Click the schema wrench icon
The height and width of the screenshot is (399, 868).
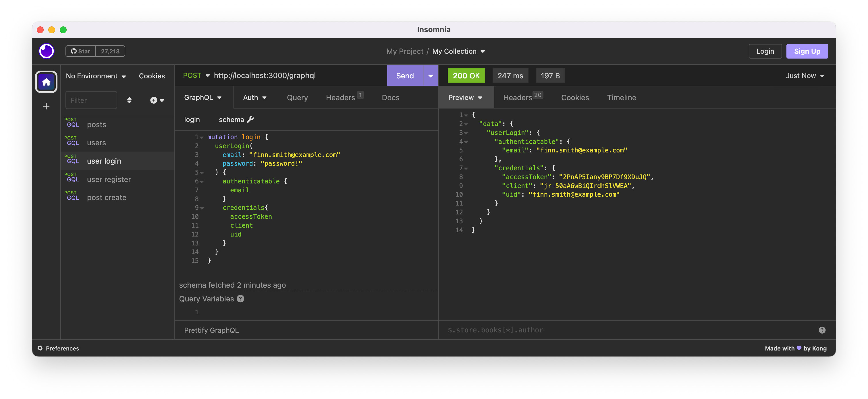coord(250,119)
